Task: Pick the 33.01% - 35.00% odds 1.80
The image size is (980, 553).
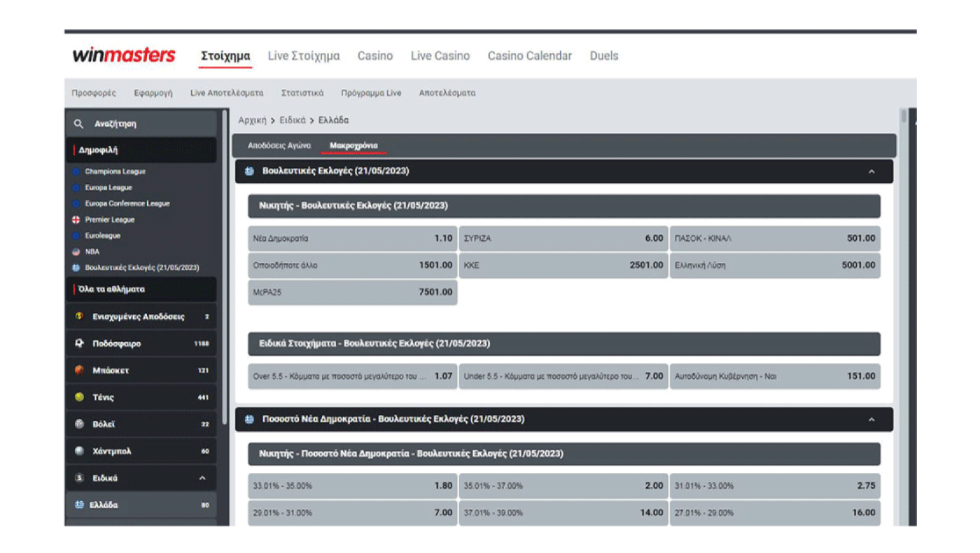Action: coord(352,486)
